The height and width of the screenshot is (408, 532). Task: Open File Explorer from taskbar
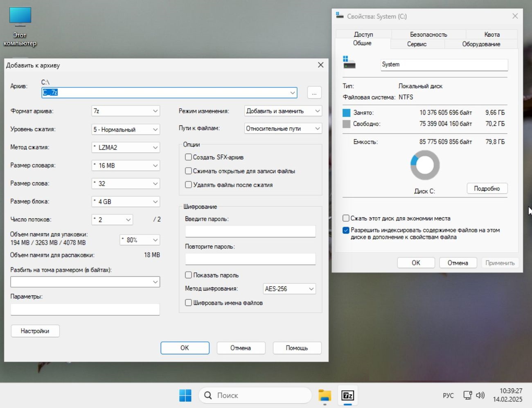point(325,395)
